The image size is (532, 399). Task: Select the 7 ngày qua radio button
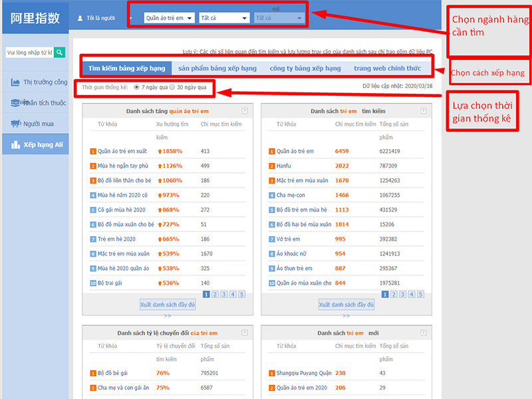click(137, 87)
